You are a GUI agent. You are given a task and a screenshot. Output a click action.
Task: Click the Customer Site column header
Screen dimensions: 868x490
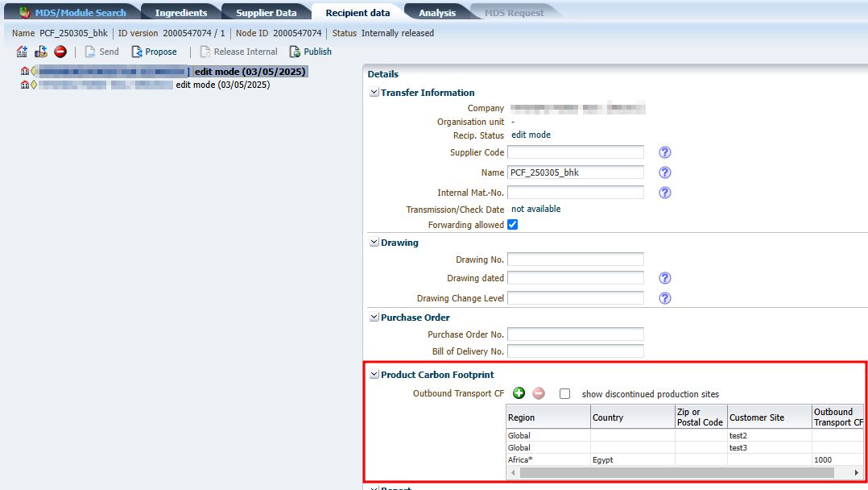770,417
